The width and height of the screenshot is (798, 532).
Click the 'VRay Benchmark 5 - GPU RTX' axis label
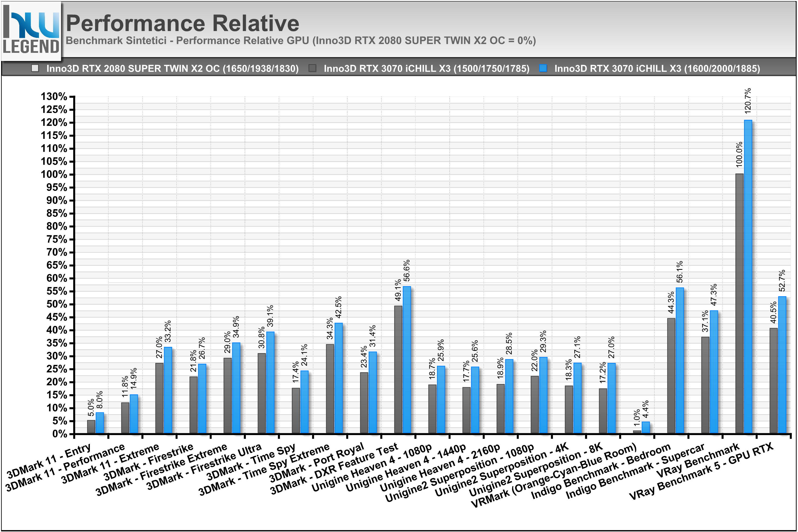pos(702,472)
